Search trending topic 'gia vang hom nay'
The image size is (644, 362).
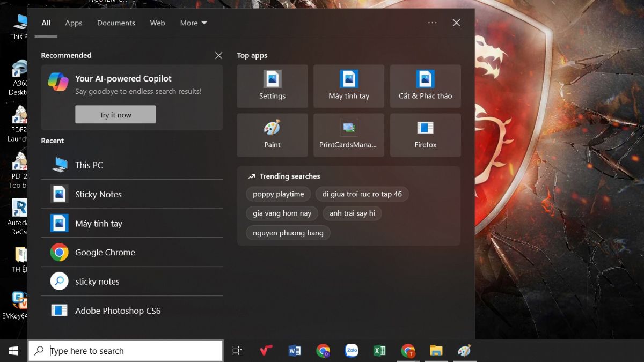click(282, 213)
